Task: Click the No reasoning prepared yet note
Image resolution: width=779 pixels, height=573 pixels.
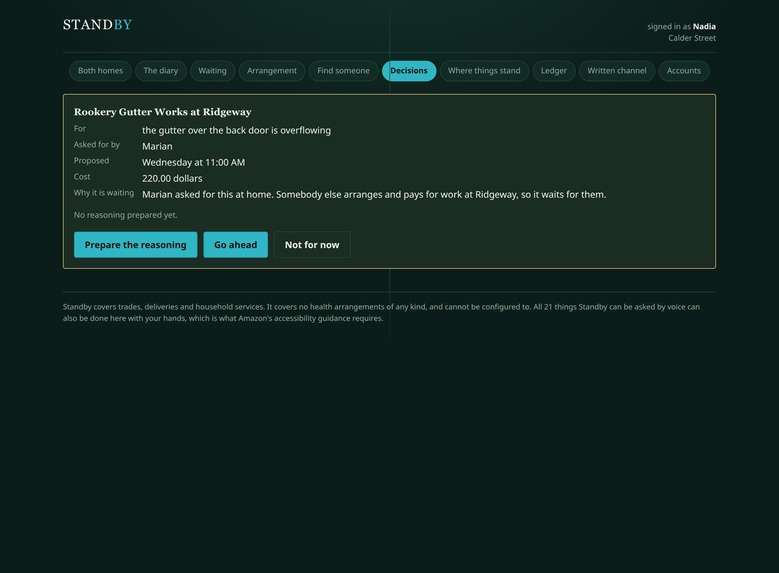Action: point(126,215)
